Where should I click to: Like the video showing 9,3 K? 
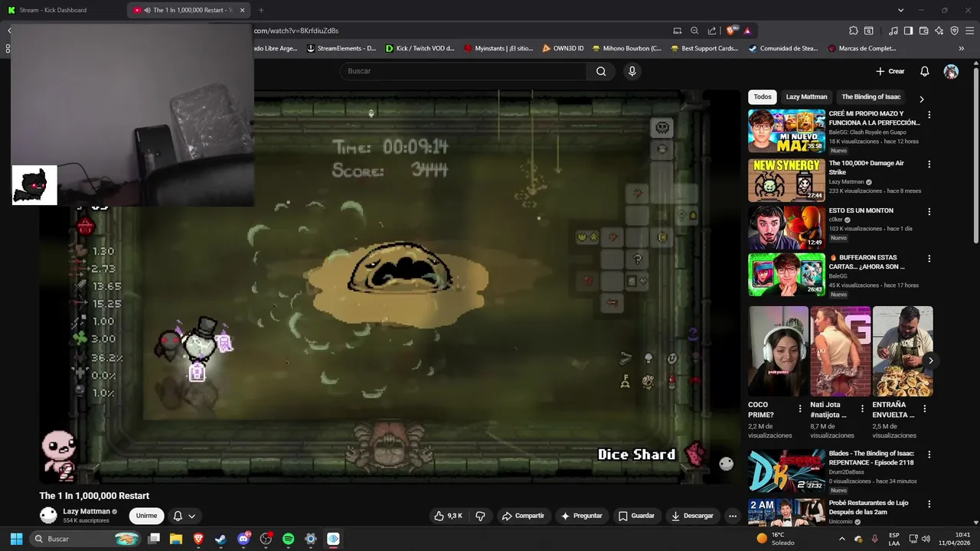(x=449, y=516)
